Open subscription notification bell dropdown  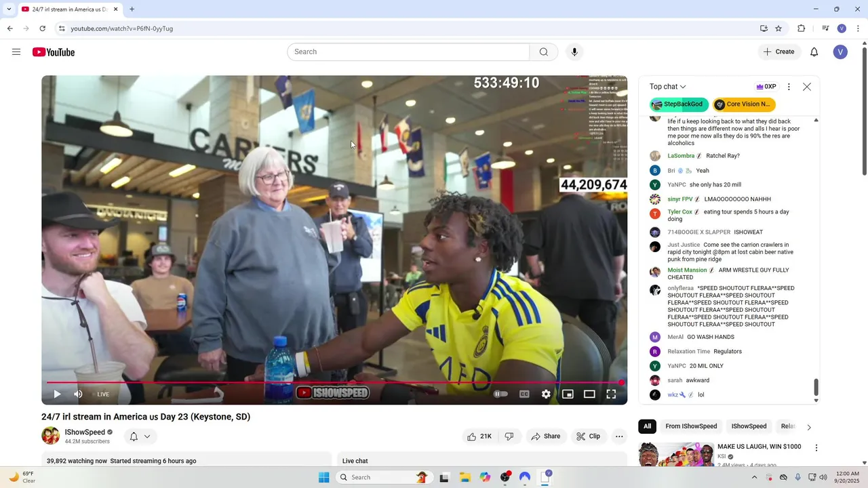pos(140,436)
